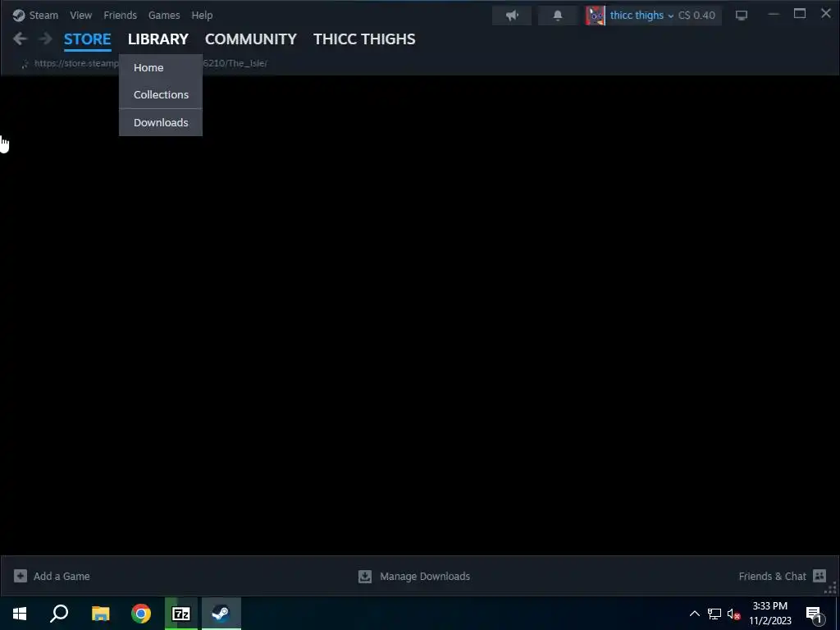This screenshot has height=630, width=840.
Task: Close the Steam window
Action: [x=825, y=13]
